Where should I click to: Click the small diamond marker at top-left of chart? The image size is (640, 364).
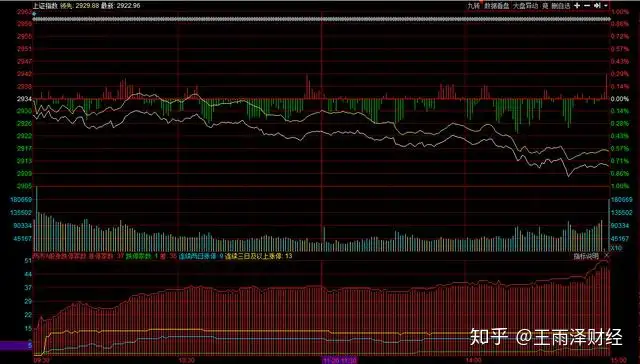[x=35, y=14]
